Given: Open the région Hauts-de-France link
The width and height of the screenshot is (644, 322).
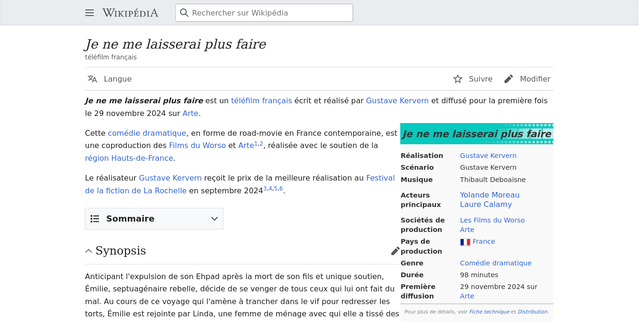Looking at the screenshot, I should click(129, 158).
